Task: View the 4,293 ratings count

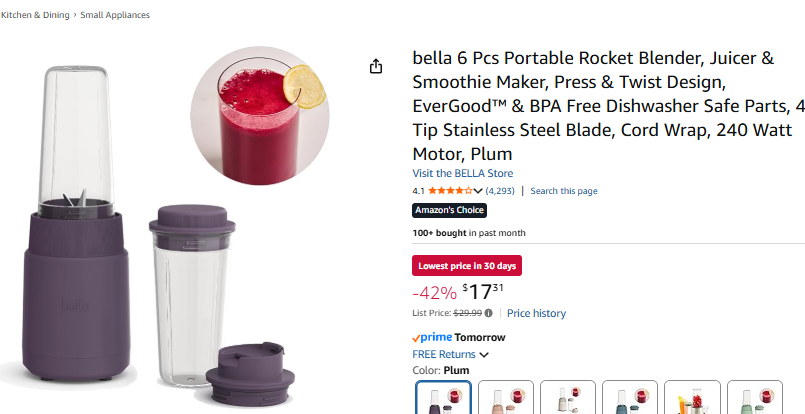Action: click(500, 191)
